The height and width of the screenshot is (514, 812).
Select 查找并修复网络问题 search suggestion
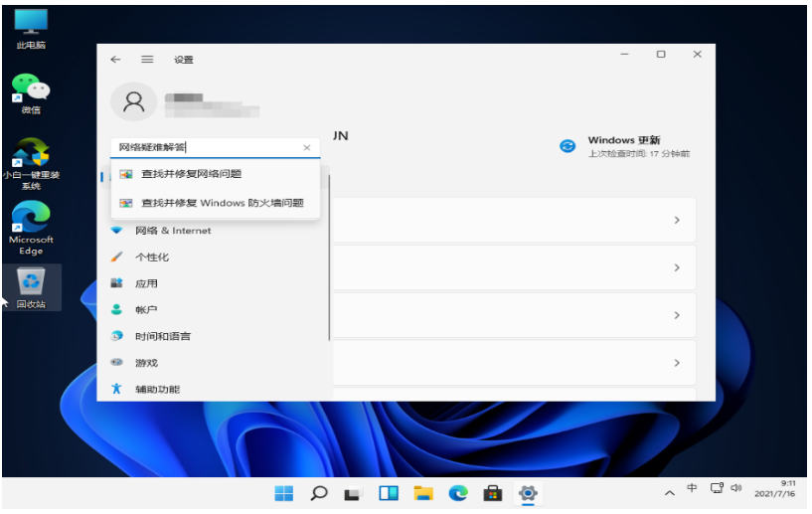191,175
